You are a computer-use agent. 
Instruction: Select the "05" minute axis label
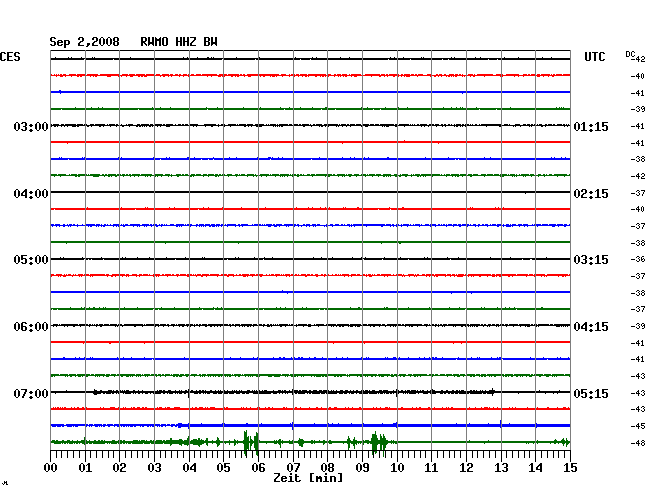pos(223,468)
